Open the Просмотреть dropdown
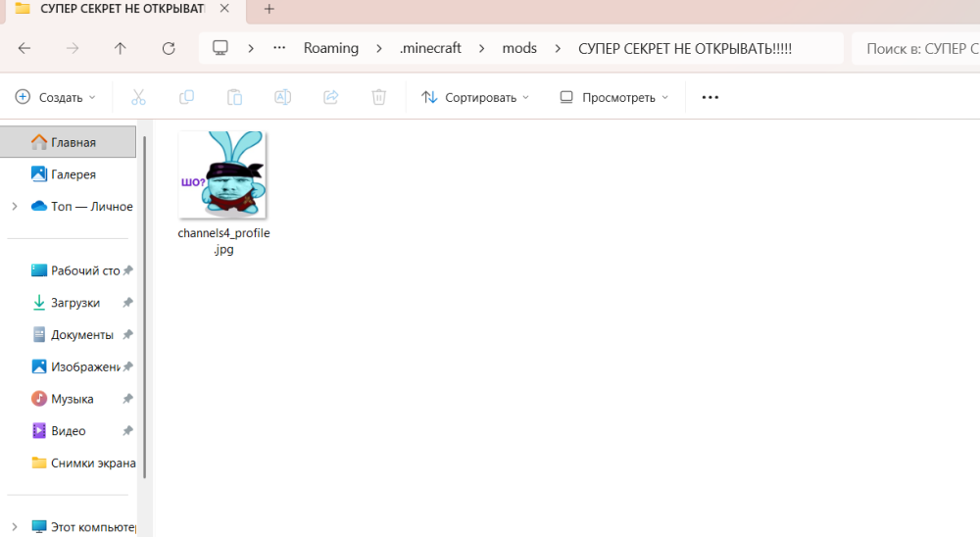980x537 pixels. (x=613, y=97)
